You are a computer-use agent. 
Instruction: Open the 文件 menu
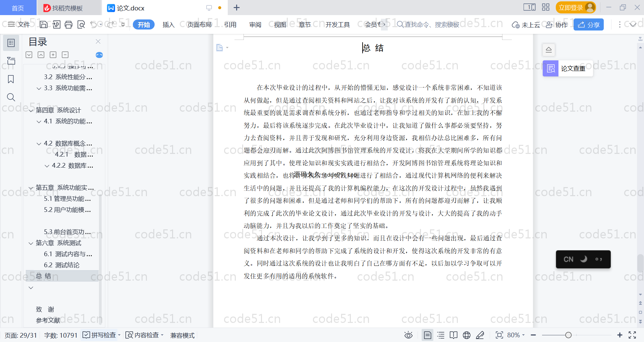pyautogui.click(x=19, y=24)
